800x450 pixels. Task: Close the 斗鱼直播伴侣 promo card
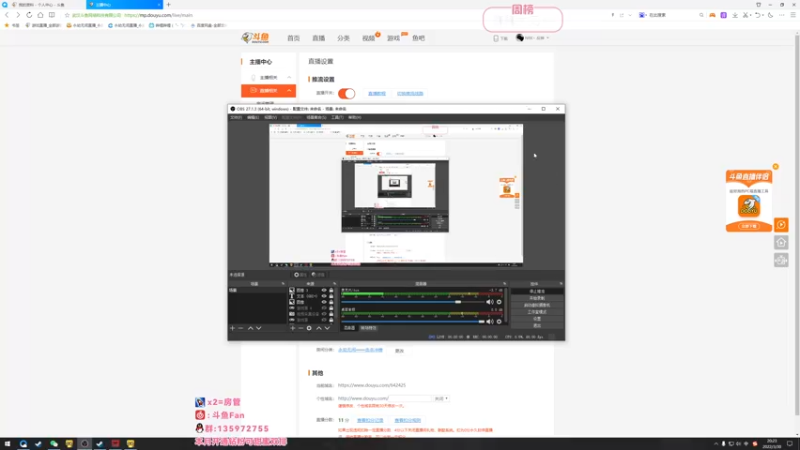776,167
